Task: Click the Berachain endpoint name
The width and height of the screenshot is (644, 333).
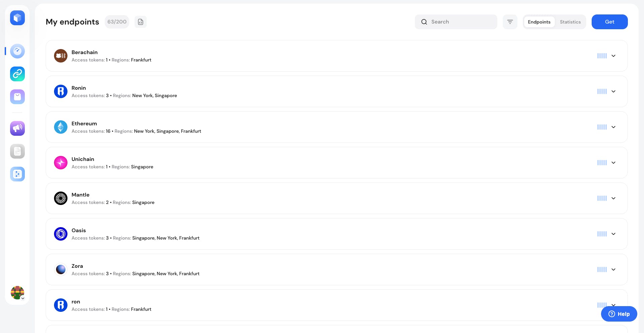Action: click(x=85, y=52)
